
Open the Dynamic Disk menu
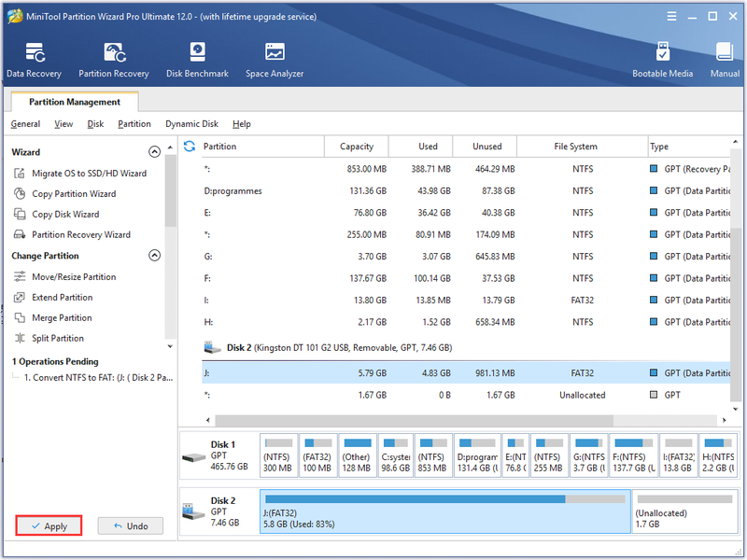pos(191,124)
